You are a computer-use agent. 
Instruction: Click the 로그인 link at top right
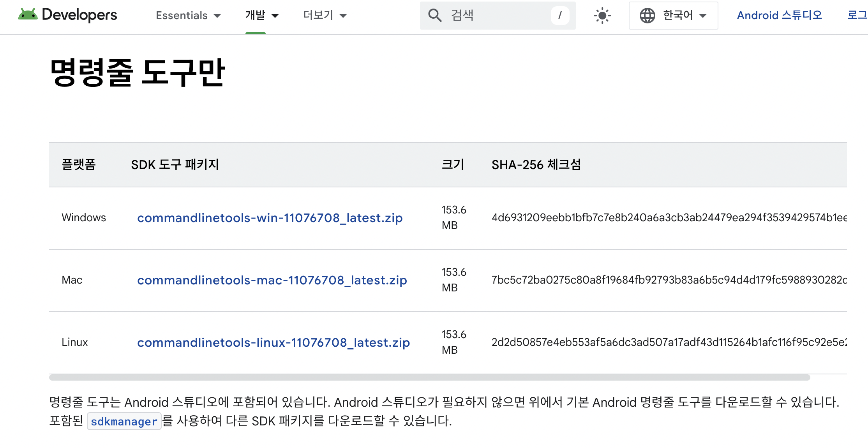click(x=857, y=15)
